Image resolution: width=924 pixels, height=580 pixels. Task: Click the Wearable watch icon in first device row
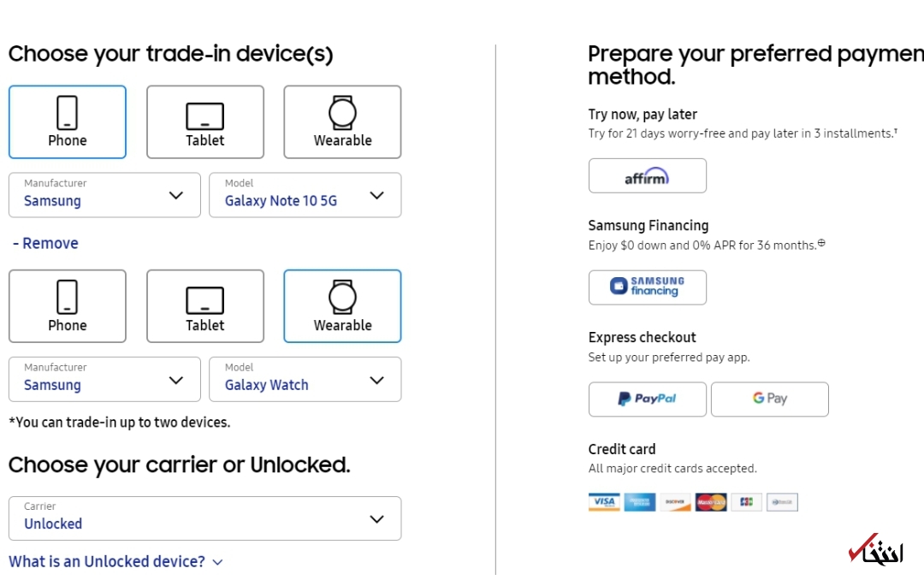(342, 113)
